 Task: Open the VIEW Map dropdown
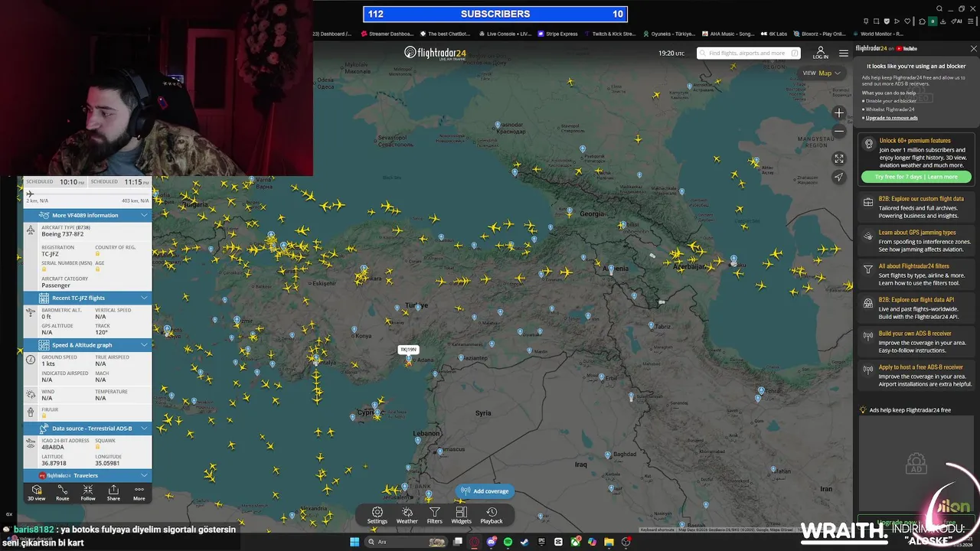click(822, 73)
